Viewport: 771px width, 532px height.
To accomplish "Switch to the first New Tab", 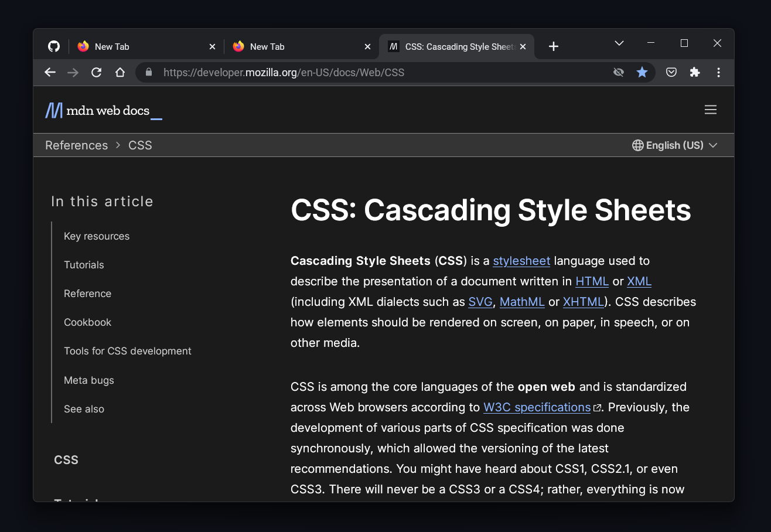I will 147,46.
